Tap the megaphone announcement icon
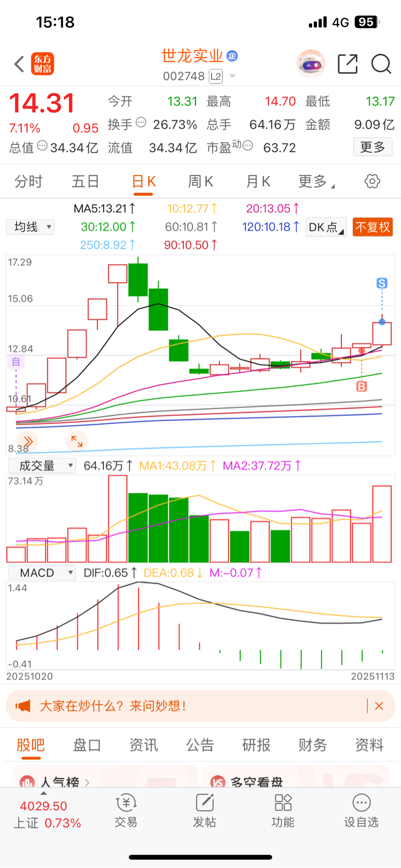 23,706
